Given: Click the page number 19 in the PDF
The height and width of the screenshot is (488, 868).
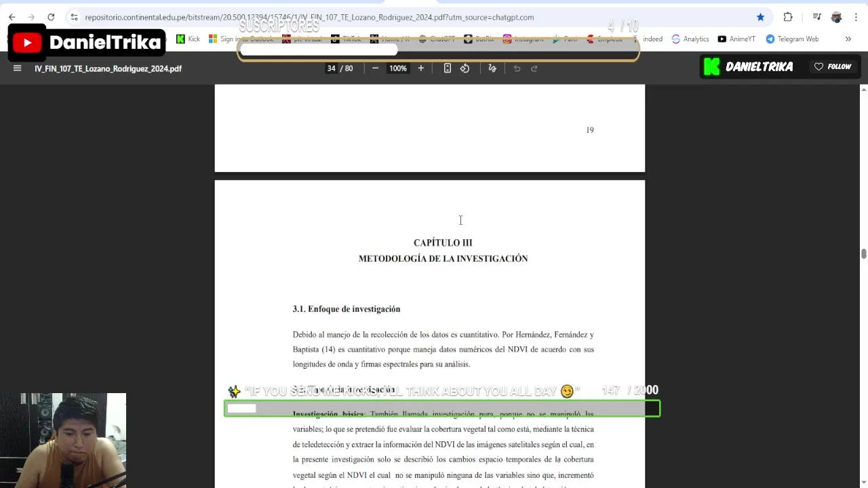Looking at the screenshot, I should click(590, 130).
